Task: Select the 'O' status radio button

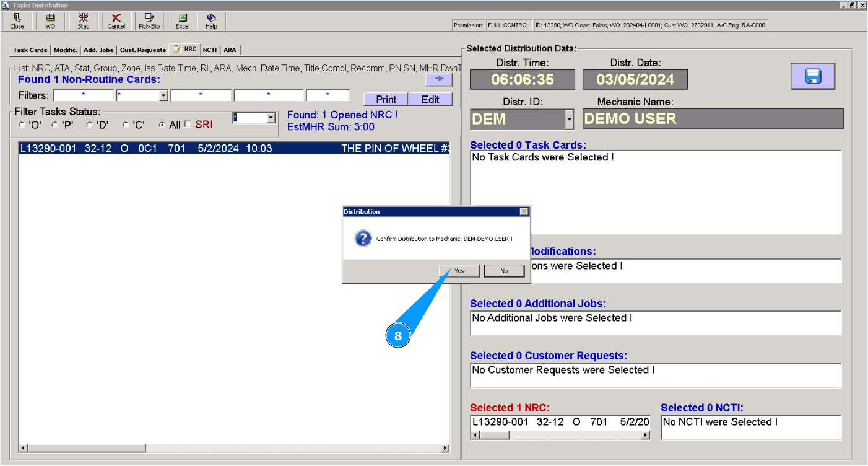Action: (x=22, y=125)
